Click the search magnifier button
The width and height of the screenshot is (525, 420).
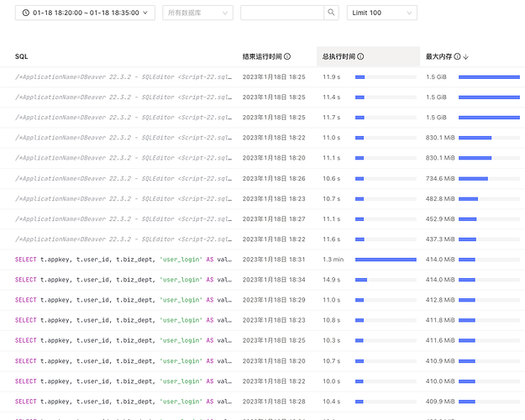point(332,13)
